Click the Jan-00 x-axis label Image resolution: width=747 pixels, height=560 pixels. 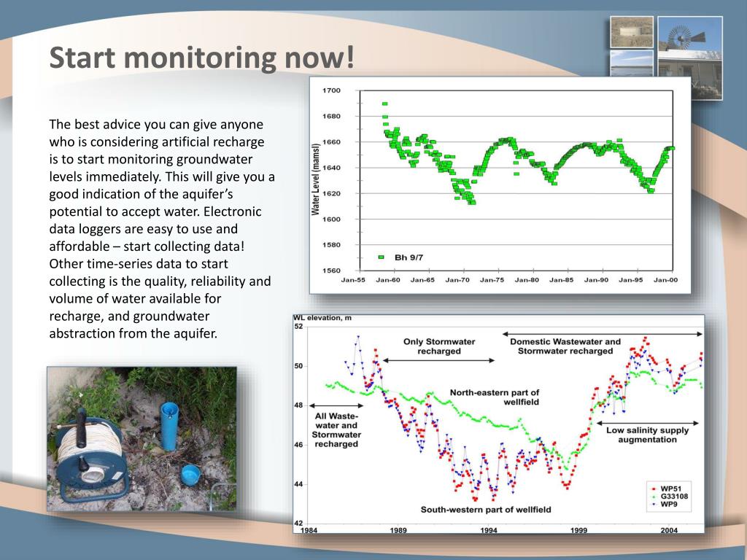665,280
